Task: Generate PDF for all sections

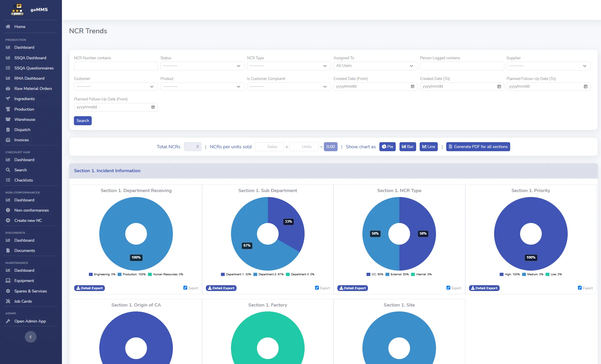Action: tap(478, 147)
